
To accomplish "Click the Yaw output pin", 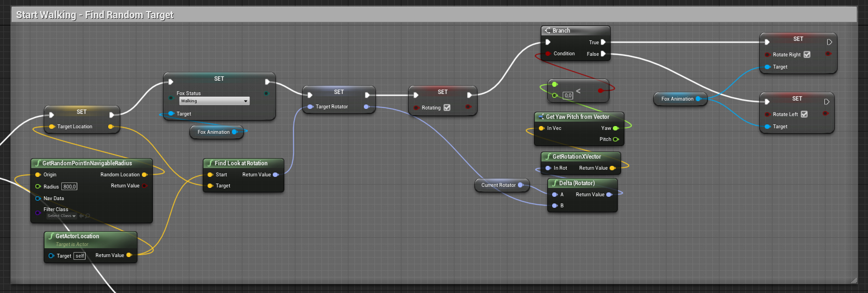I will (x=616, y=128).
